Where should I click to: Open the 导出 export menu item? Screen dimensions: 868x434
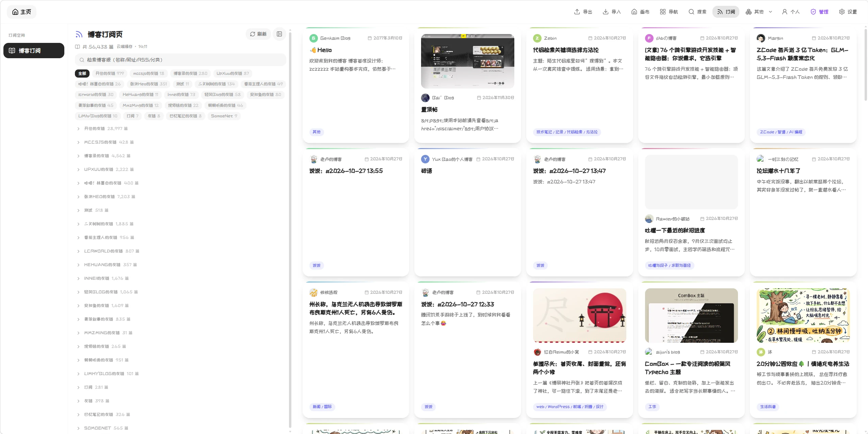click(583, 12)
